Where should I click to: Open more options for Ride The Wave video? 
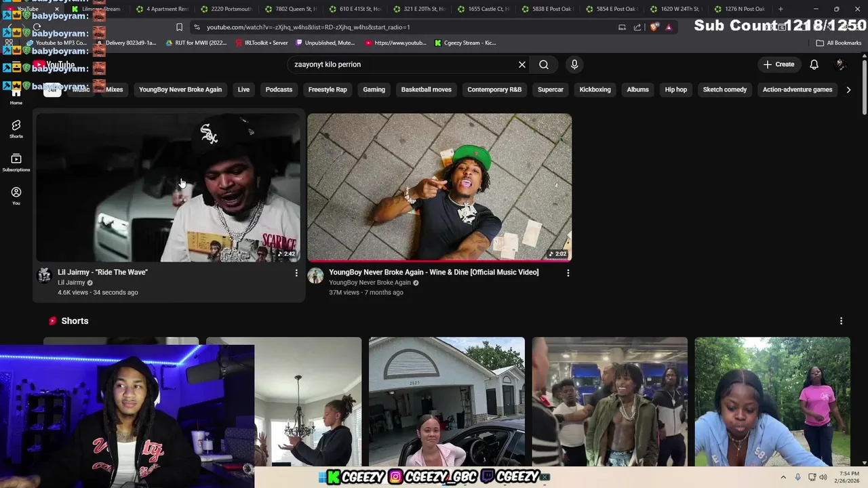coord(296,272)
